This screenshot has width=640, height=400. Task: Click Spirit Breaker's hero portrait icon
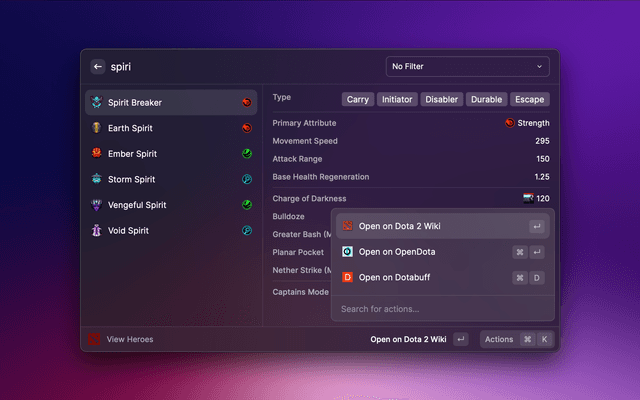(95, 102)
